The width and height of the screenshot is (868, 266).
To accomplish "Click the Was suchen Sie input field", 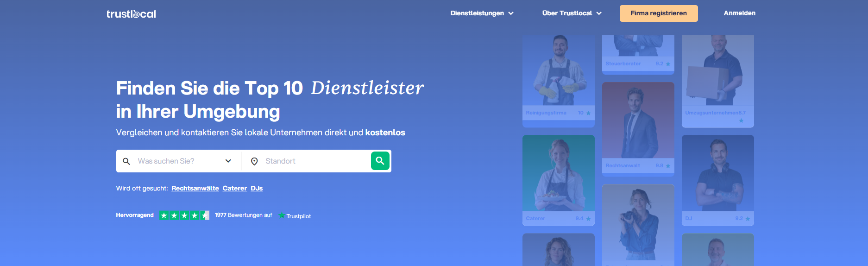I will tap(178, 161).
